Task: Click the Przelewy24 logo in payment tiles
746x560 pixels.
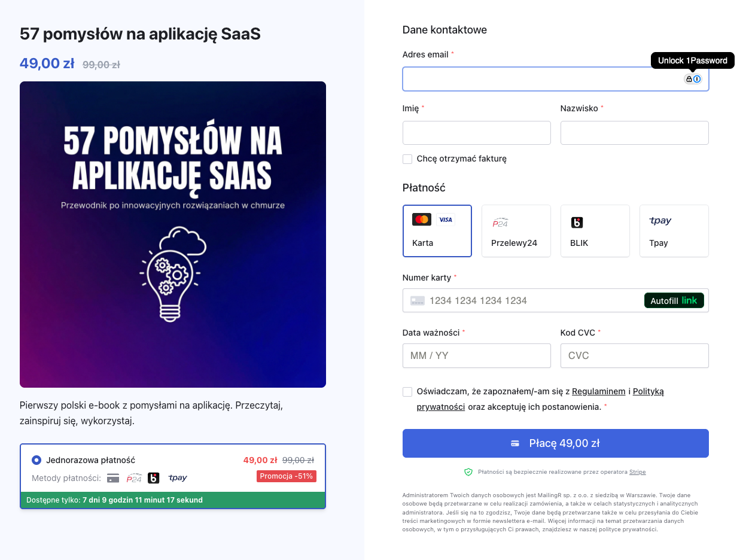Action: [500, 223]
